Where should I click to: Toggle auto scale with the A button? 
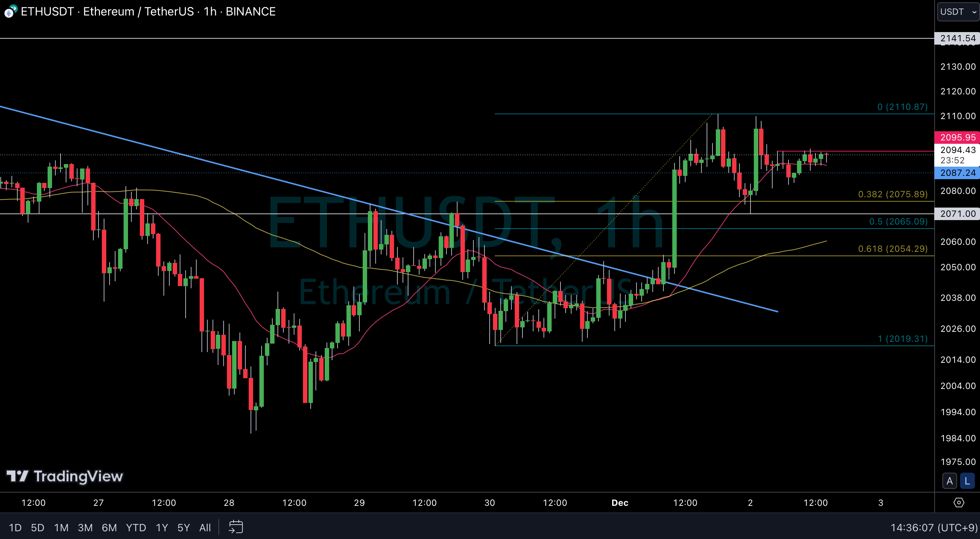click(950, 481)
